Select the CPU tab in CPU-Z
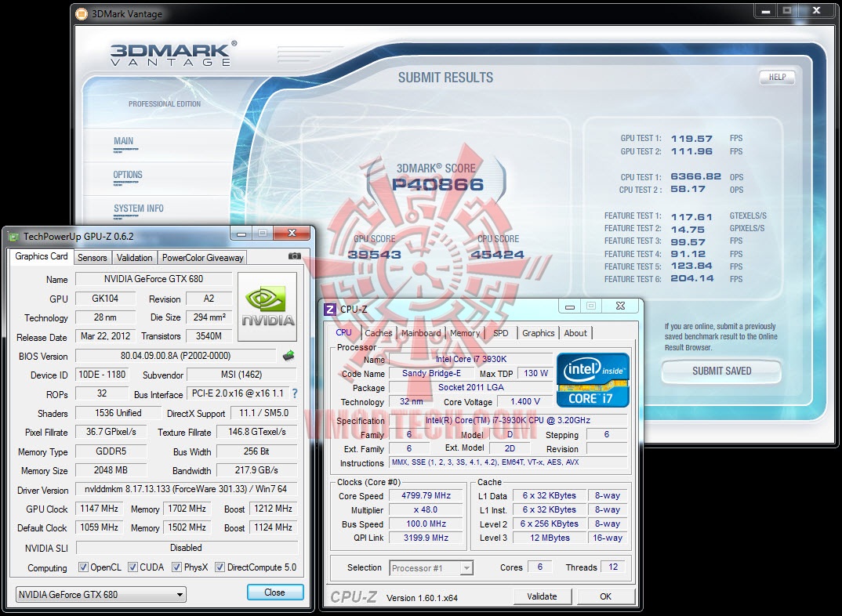Screen dimensions: 842x616 coord(343,332)
